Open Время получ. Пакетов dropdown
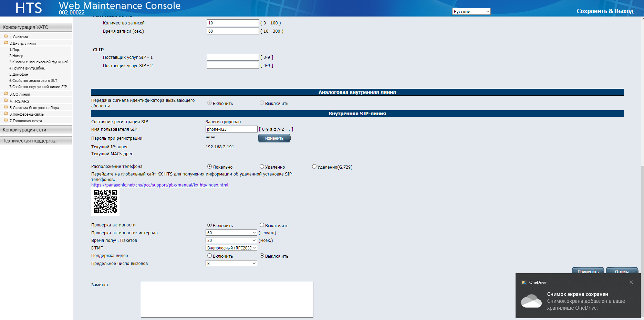Screen dimensions: 644x320 coord(231,240)
